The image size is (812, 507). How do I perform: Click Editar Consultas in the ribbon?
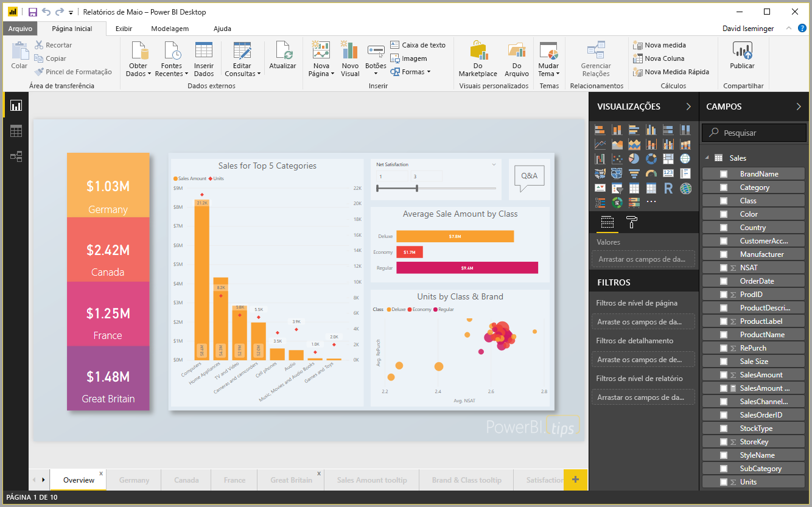tap(242, 58)
